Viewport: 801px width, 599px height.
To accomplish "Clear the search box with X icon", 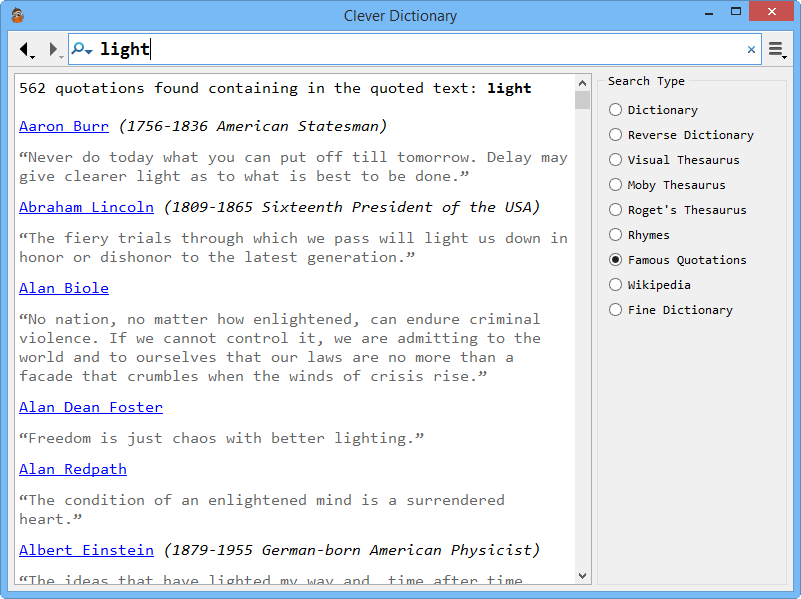I will pos(751,49).
